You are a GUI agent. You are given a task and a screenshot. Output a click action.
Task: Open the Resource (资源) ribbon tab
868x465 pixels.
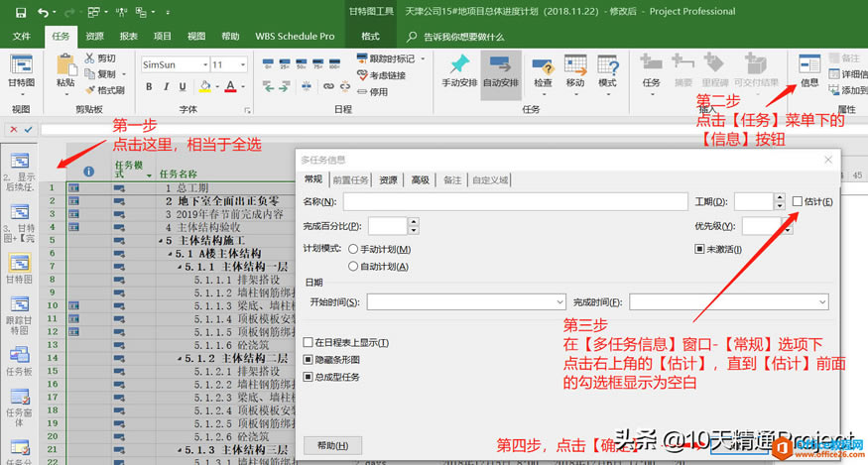pyautogui.click(x=94, y=36)
